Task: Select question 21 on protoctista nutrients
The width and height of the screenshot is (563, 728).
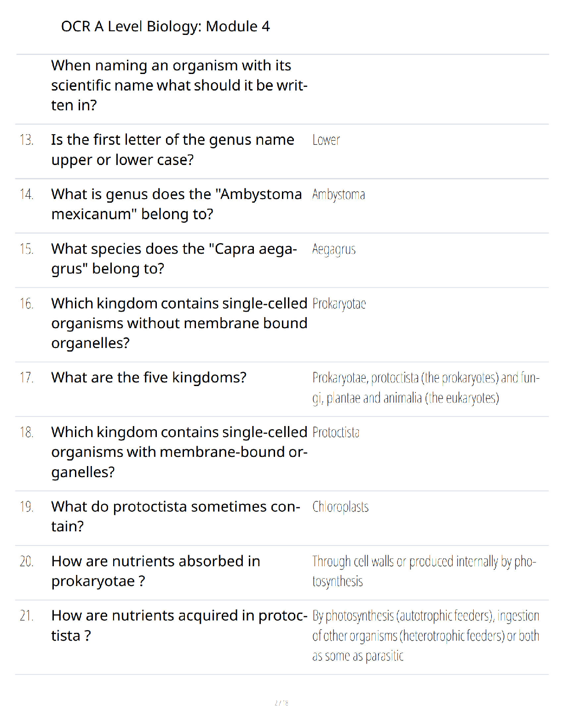Action: 179,626
